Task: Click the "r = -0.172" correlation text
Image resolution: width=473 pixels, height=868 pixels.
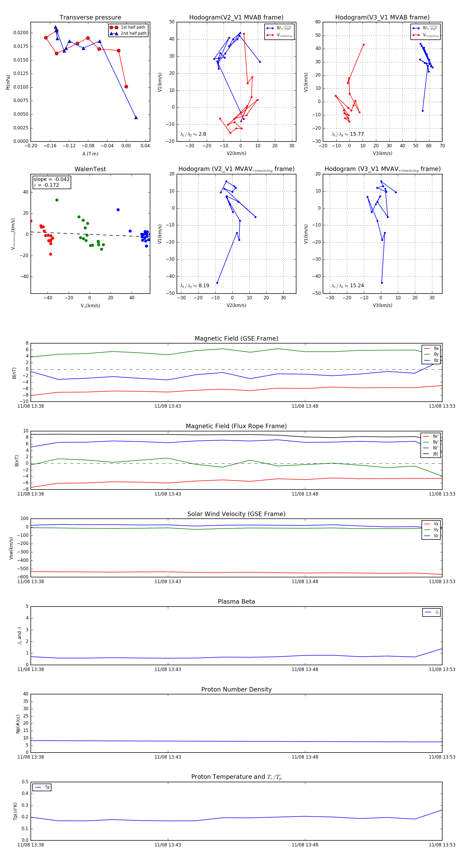Action: coord(46,185)
